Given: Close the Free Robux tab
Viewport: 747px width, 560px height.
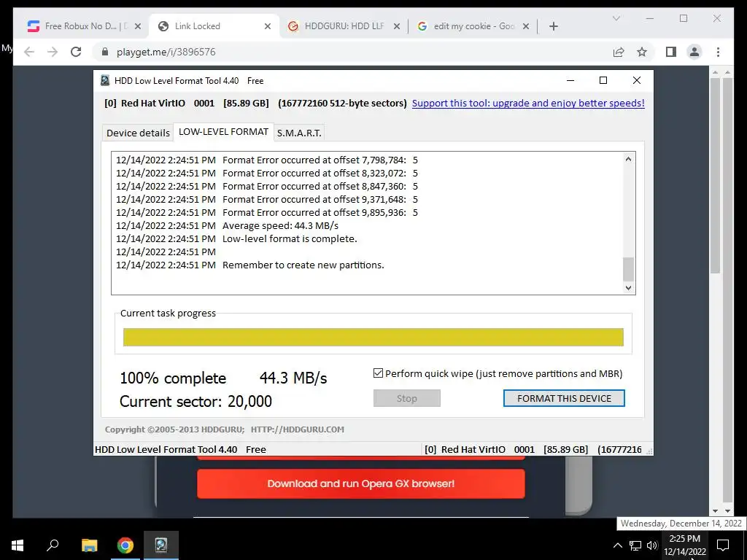Looking at the screenshot, I should pos(138,26).
